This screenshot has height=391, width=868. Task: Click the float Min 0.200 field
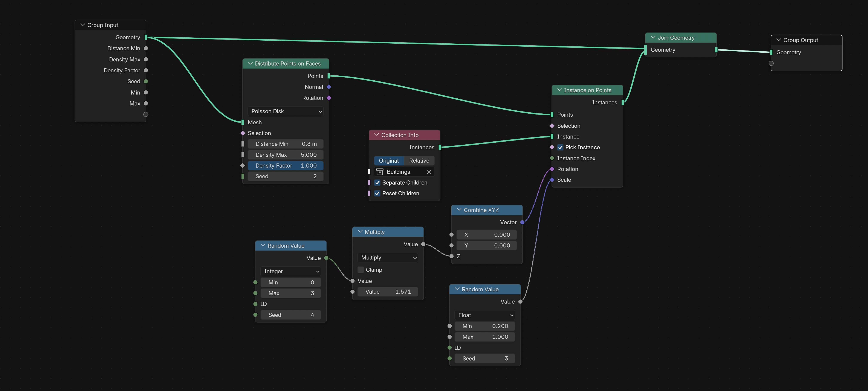tap(484, 326)
